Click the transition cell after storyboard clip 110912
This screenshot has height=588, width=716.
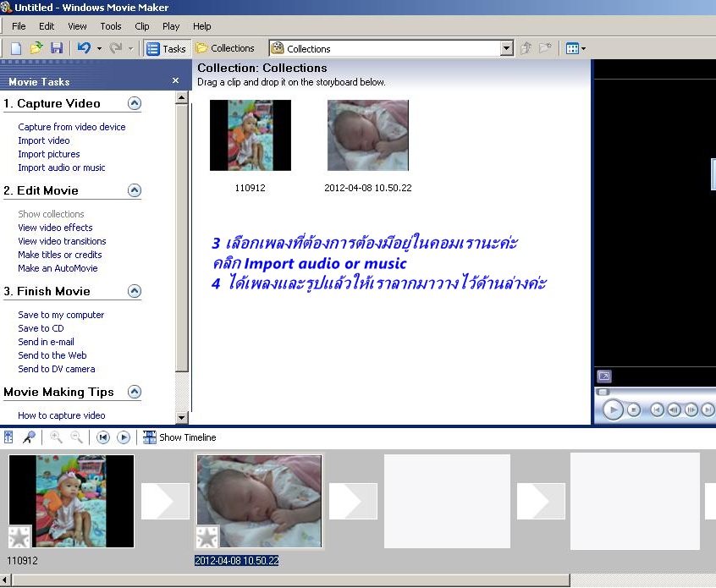165,501
